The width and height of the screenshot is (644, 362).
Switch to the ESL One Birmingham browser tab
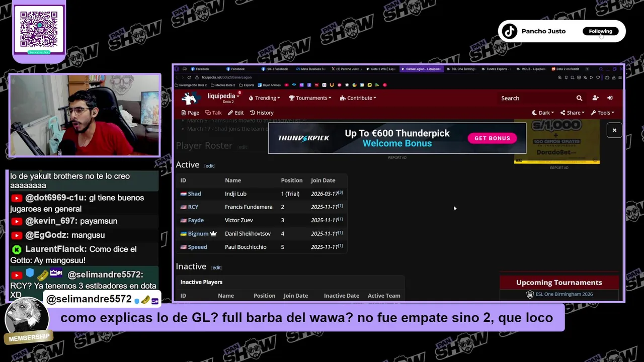[460, 69]
